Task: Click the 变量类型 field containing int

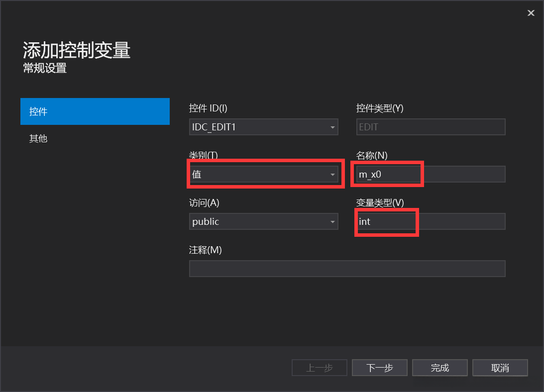Action: click(x=386, y=221)
